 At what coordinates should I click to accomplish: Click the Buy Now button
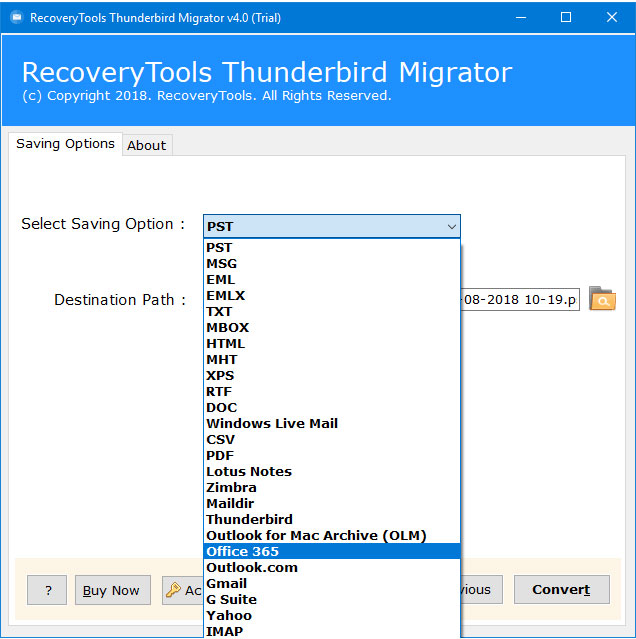coord(113,590)
